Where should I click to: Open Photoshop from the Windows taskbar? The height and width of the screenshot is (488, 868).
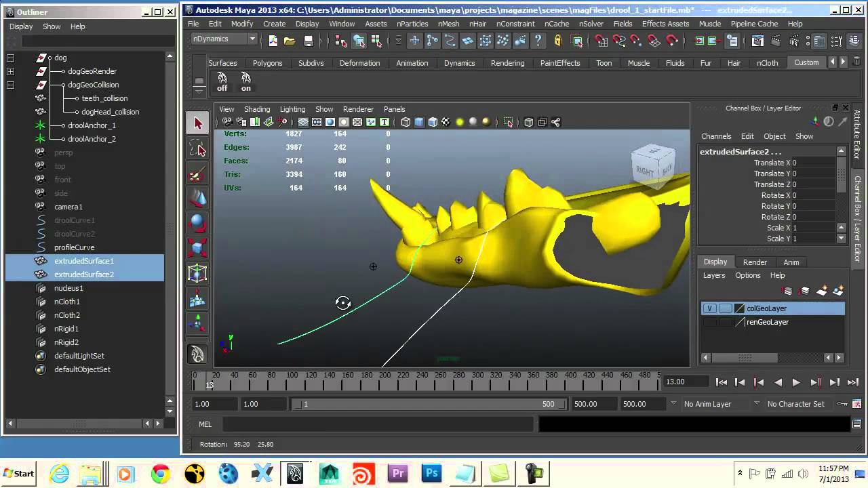[x=431, y=473]
